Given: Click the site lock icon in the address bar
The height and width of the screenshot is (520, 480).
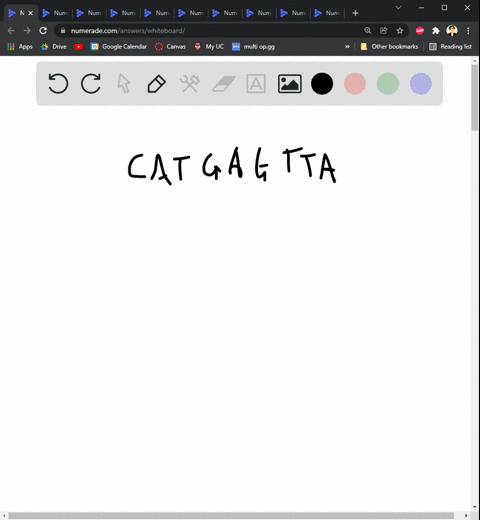Looking at the screenshot, I should coord(63,31).
